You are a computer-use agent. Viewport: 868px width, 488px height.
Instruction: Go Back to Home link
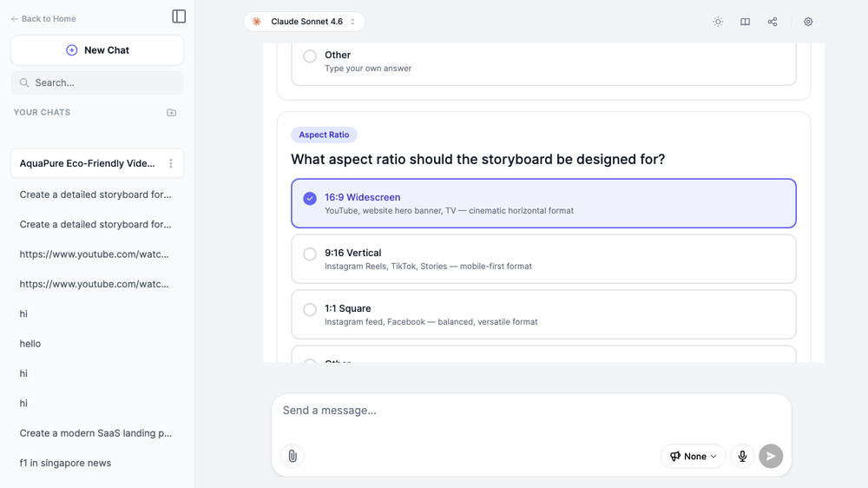point(43,18)
